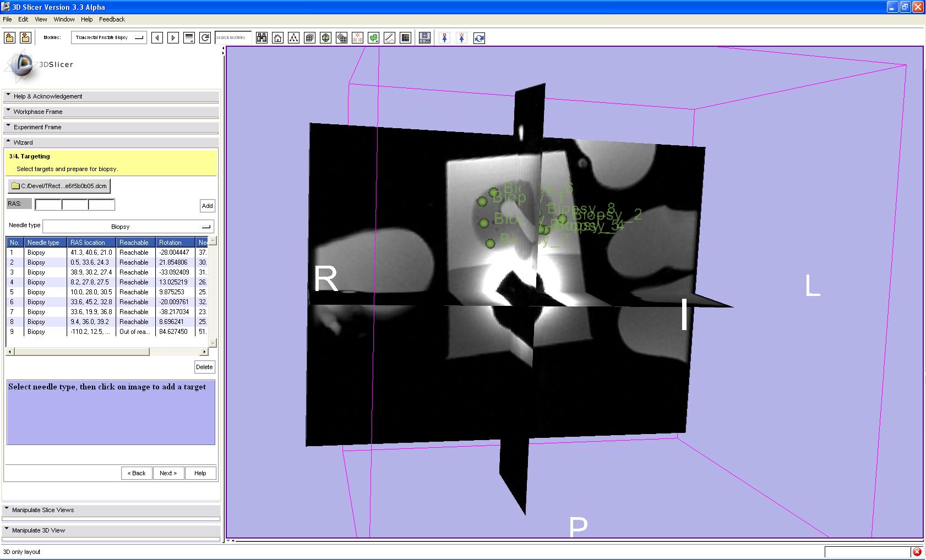Click the save scene icon in toolbar
Screen dimensions: 926x560
[x=25, y=37]
